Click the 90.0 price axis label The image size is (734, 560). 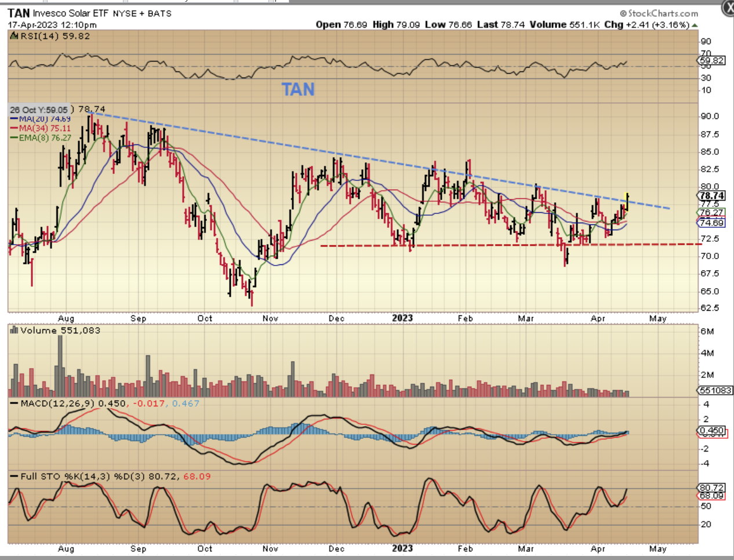[710, 116]
